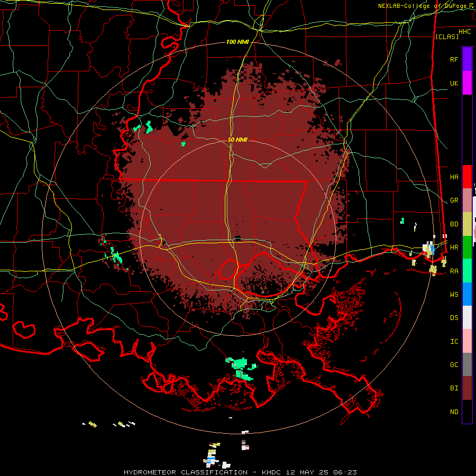Click the HHC product code label

click(464, 32)
